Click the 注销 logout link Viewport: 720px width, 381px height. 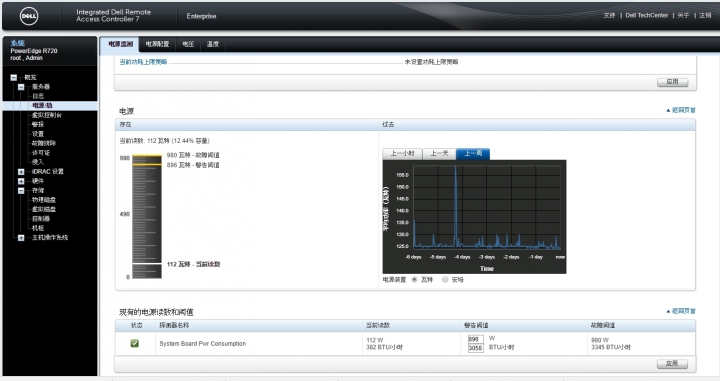pos(705,15)
